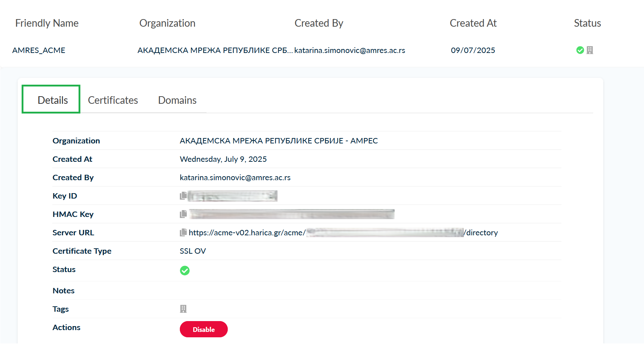644x360 pixels.
Task: Click the Status column header
Action: click(587, 23)
